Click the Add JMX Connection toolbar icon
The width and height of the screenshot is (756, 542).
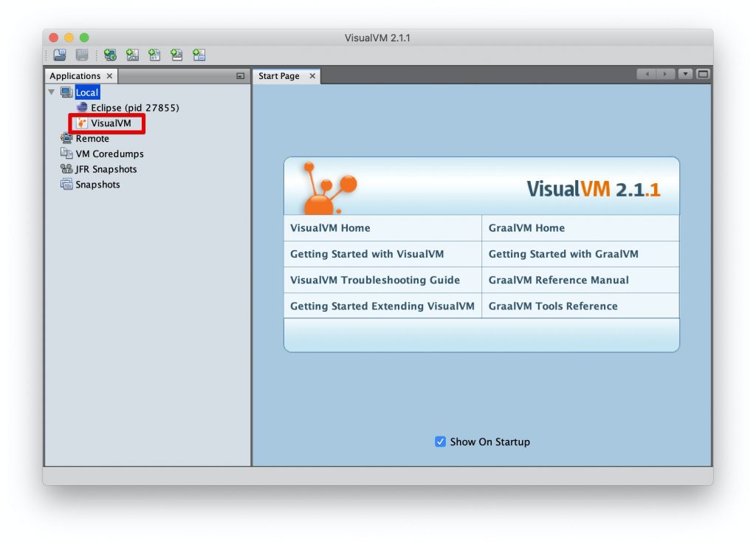point(132,55)
